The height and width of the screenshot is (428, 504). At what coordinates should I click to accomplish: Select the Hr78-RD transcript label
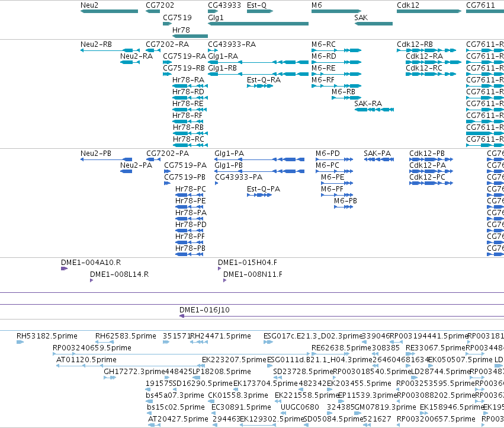click(188, 92)
